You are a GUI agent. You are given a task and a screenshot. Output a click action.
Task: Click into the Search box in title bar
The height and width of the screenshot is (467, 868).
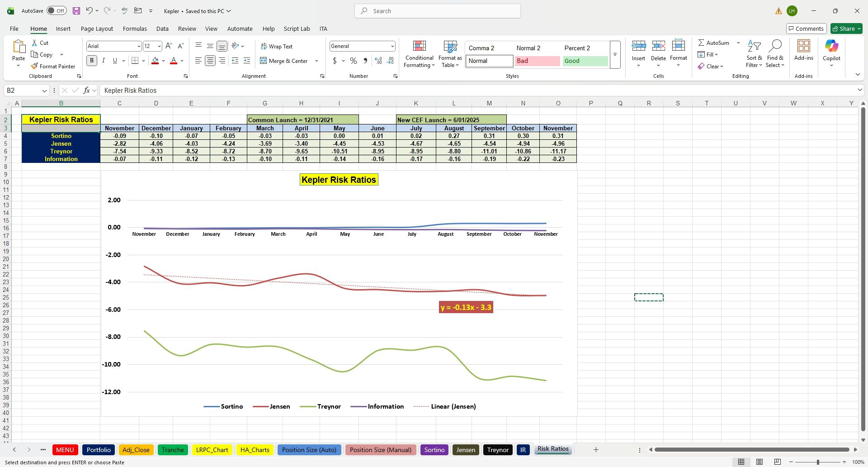438,11
